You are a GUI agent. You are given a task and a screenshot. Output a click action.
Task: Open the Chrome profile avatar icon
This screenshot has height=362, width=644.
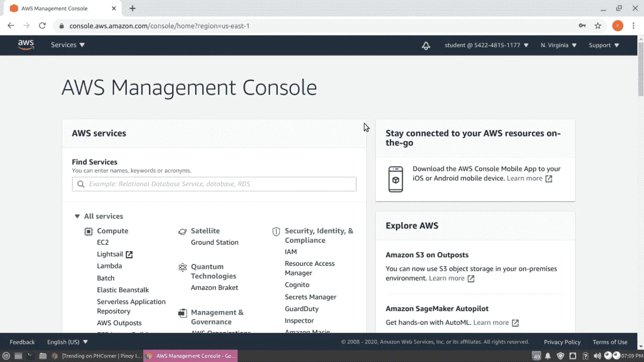click(x=617, y=26)
